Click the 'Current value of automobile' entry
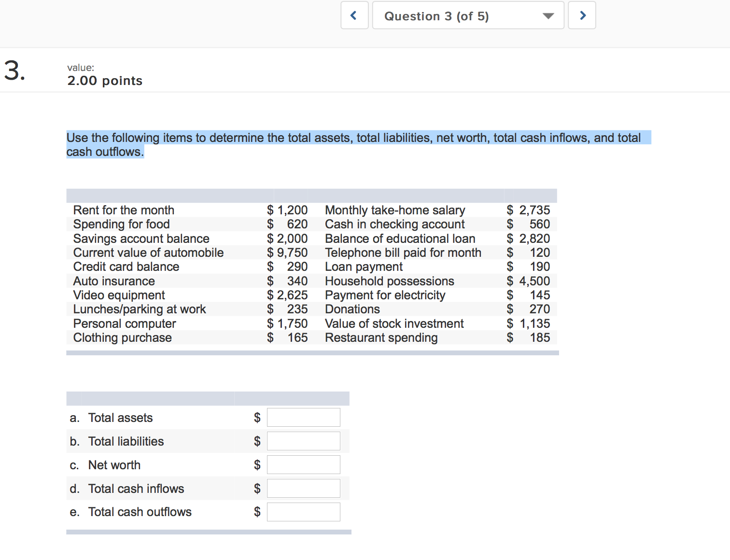The height and width of the screenshot is (560, 730). (x=148, y=253)
